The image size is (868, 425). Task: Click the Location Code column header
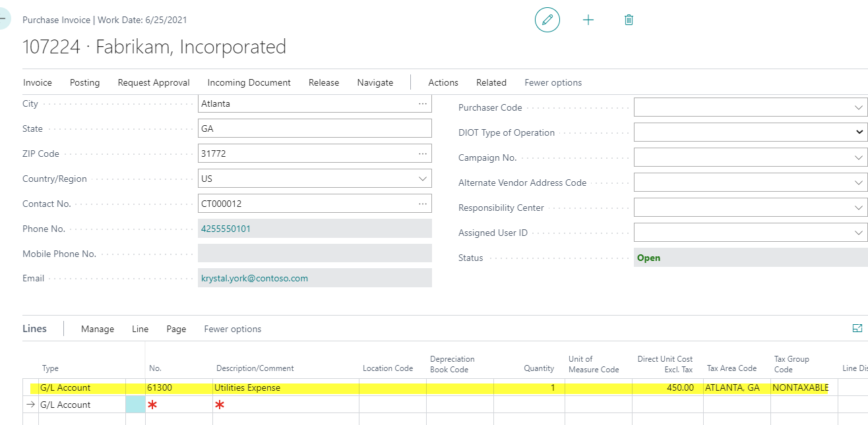tap(388, 368)
